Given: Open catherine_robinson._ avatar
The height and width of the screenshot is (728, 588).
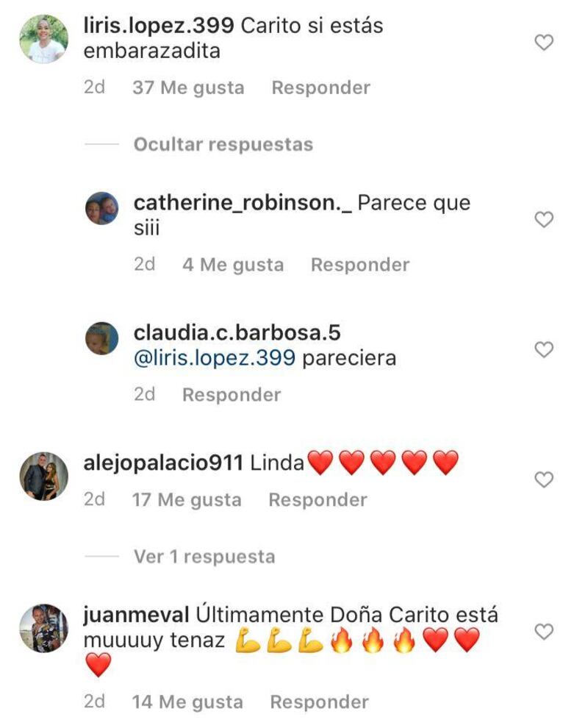Looking at the screenshot, I should click(x=102, y=208).
